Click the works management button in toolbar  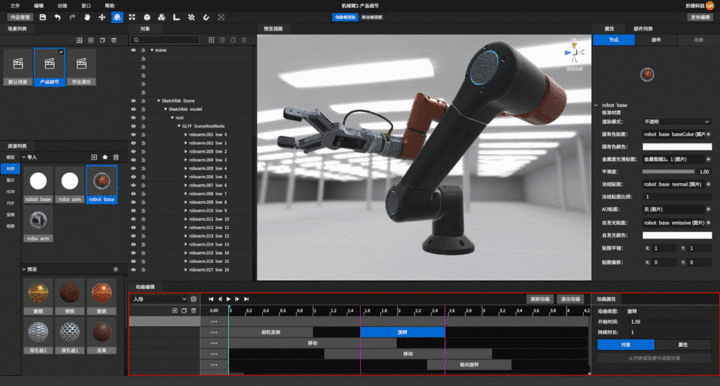click(x=20, y=17)
